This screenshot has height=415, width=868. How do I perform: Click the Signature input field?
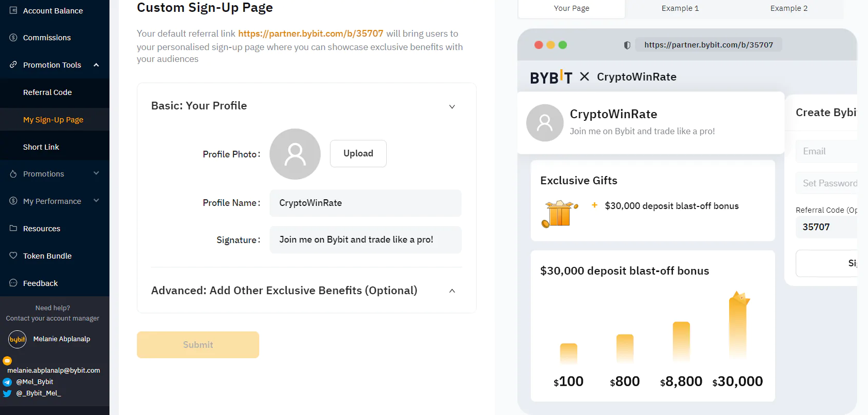point(366,240)
